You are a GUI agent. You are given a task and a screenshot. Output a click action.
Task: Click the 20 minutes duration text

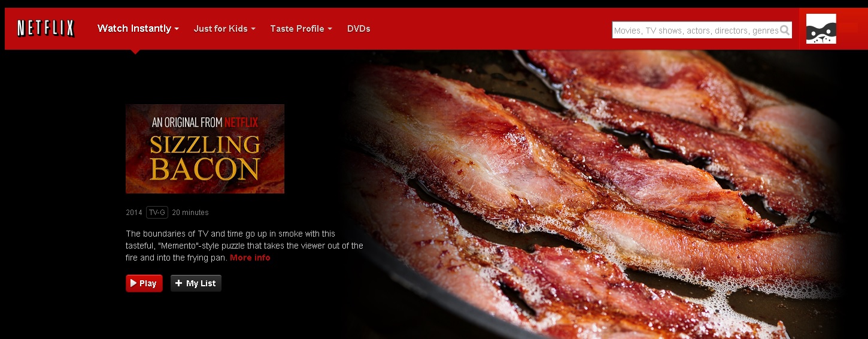click(x=190, y=213)
